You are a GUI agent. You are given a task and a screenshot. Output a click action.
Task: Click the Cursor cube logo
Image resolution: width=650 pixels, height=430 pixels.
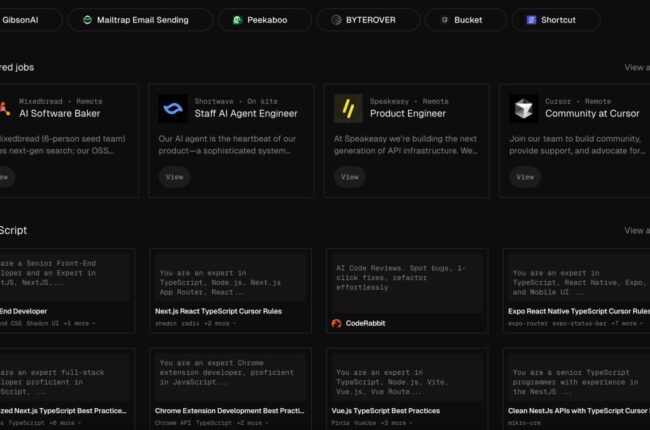(523, 108)
